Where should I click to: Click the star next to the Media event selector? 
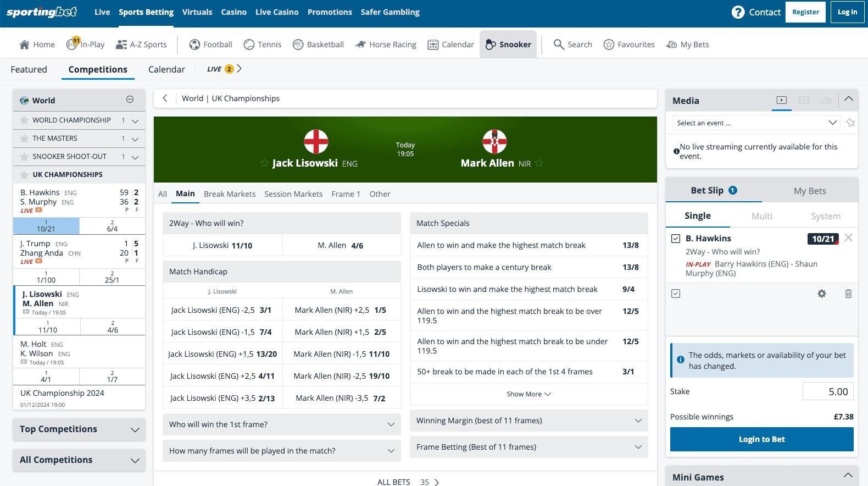pyautogui.click(x=850, y=123)
